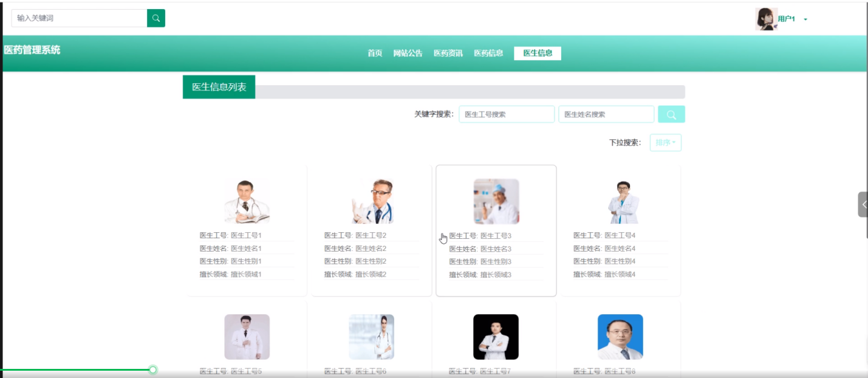Click the text 擅长领域2
868x378 pixels.
(x=371, y=275)
